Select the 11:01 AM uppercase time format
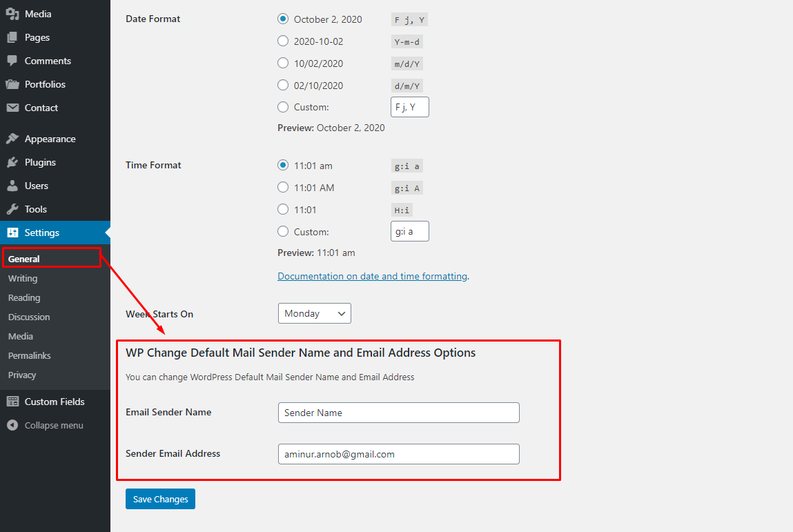 tap(283, 187)
